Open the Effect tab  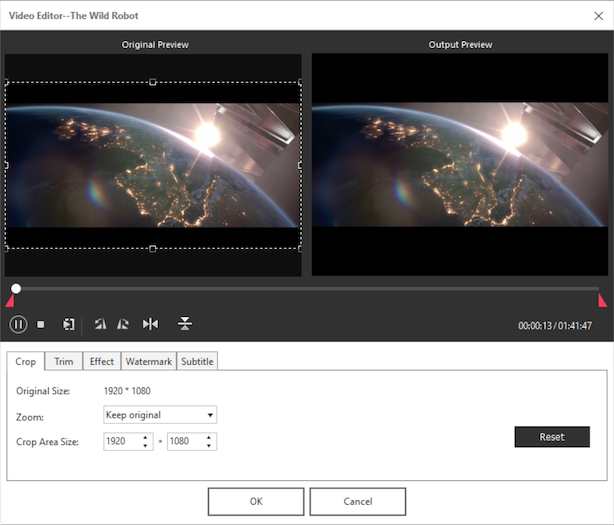coord(102,361)
